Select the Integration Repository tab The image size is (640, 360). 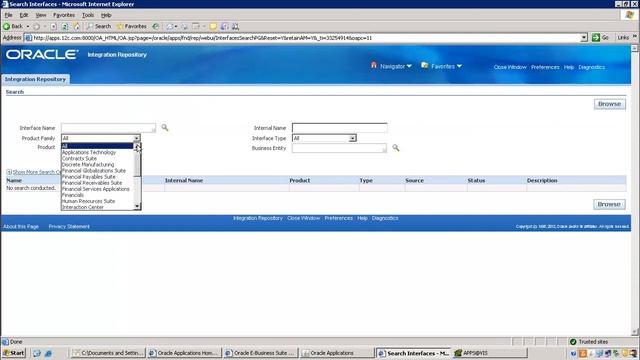pyautogui.click(x=36, y=79)
